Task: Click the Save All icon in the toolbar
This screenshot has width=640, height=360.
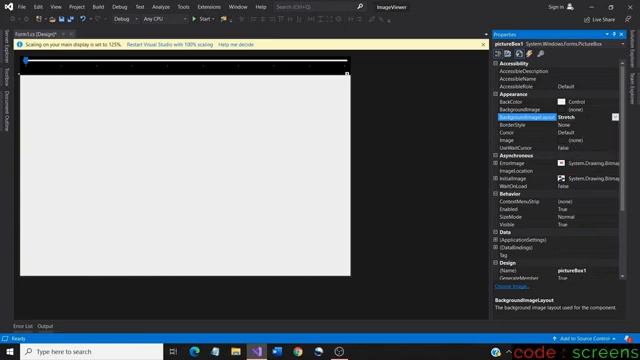Action: point(71,19)
